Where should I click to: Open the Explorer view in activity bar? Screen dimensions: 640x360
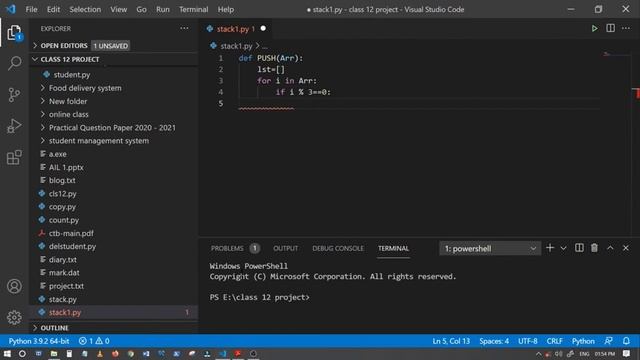tap(14, 32)
